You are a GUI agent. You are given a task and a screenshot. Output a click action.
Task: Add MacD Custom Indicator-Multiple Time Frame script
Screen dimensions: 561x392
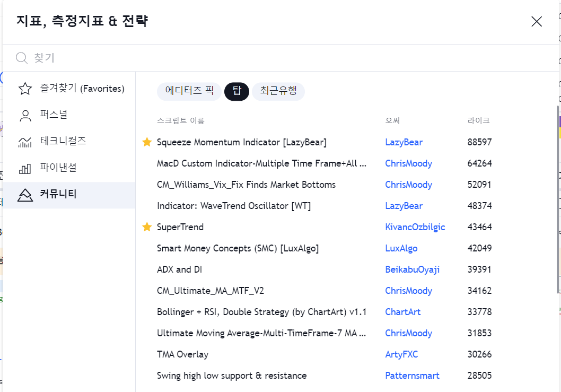pyautogui.click(x=261, y=163)
